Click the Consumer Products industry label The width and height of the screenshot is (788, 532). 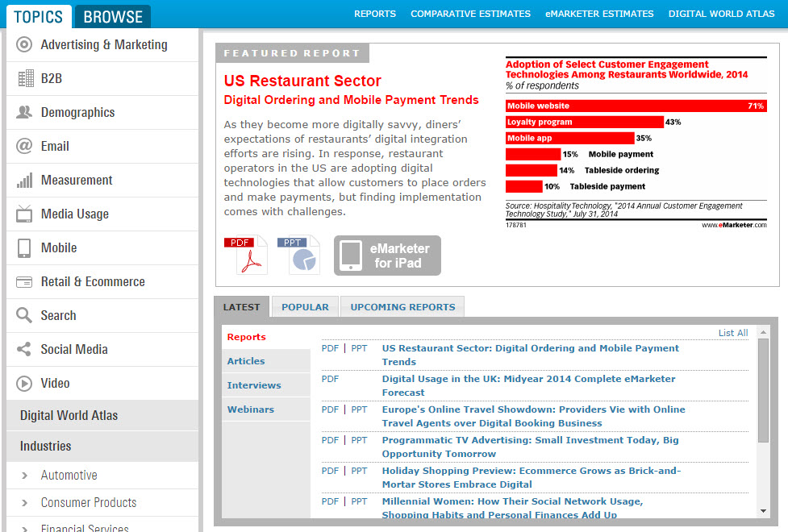point(89,502)
